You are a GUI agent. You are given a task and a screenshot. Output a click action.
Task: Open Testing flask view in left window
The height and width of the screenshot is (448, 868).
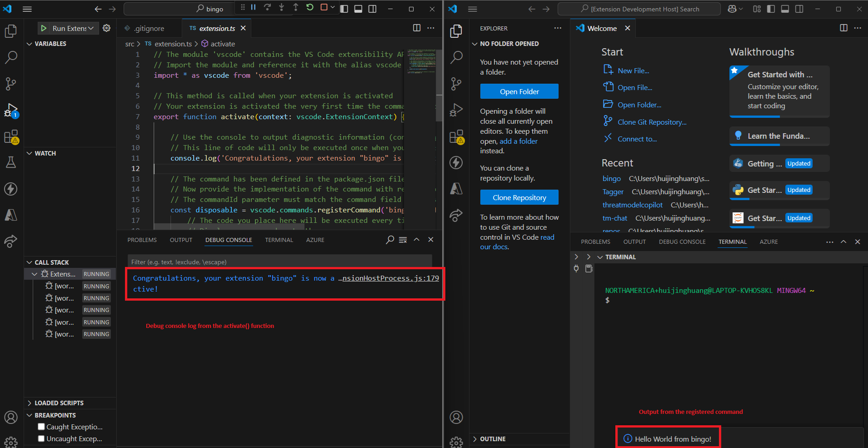click(11, 162)
